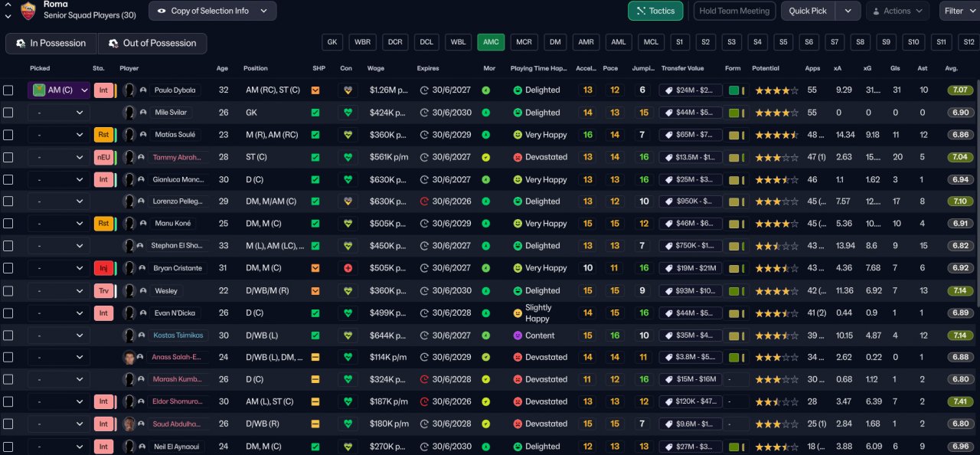This screenshot has height=455, width=980.
Task: Click the transfer value tag on Mile Svilar's row
Action: (x=690, y=113)
